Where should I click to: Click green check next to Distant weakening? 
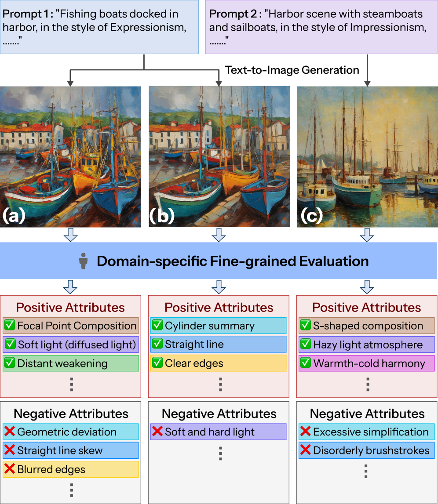point(10,363)
